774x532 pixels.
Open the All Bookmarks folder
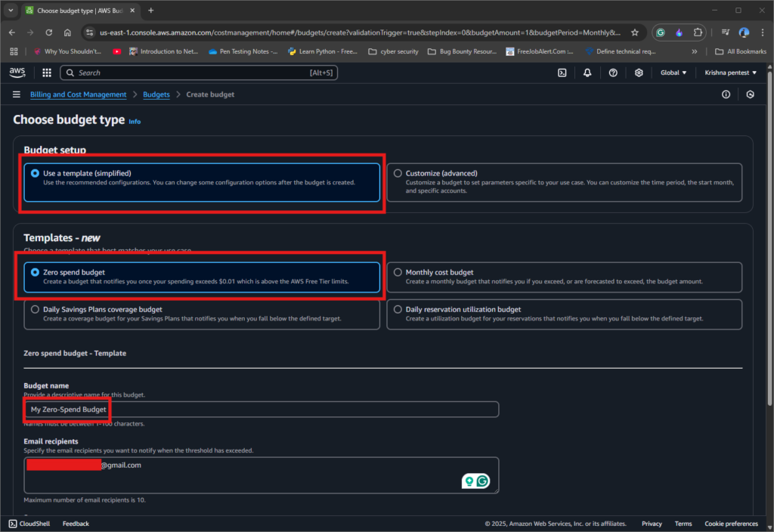pos(741,51)
